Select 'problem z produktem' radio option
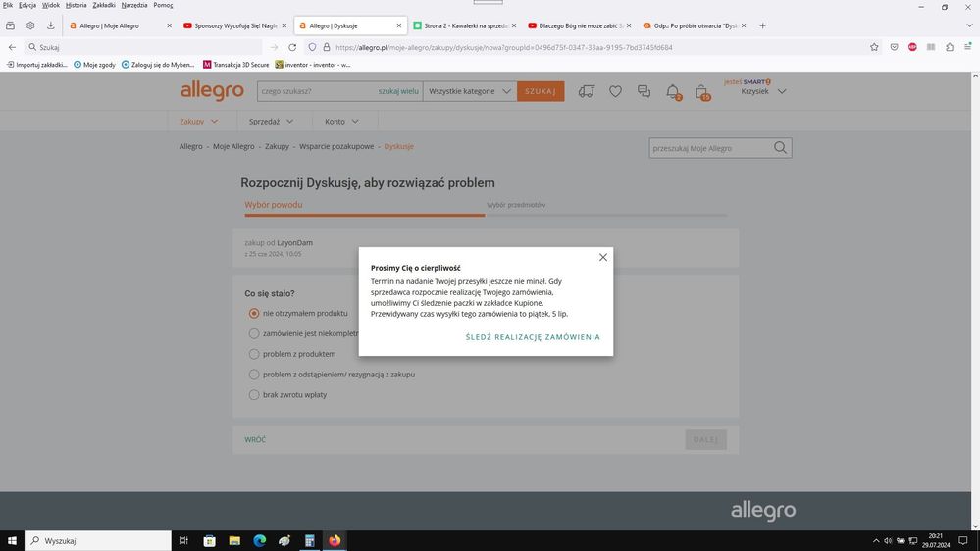 (x=254, y=354)
